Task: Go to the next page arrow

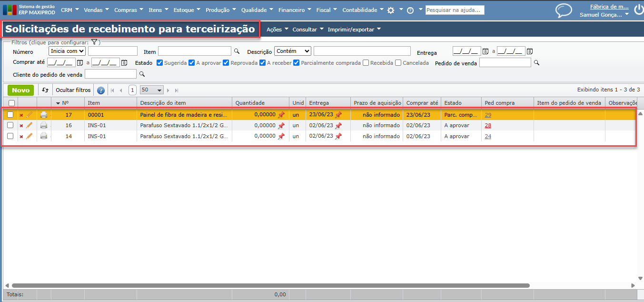Action: 168,90
